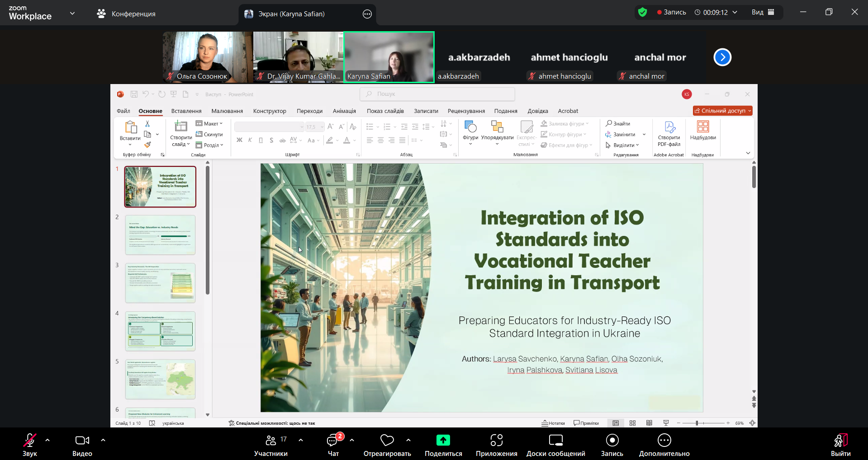
Task: Expand the Zoom Workplace chevron menu
Action: pyautogui.click(x=72, y=13)
